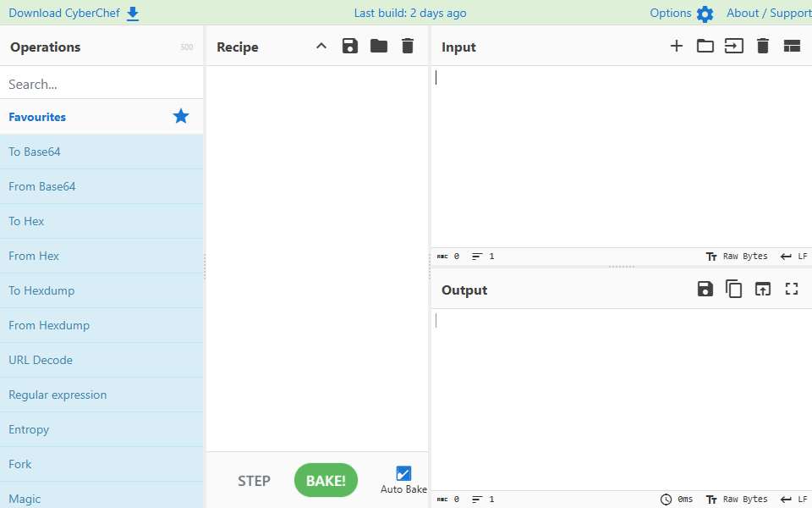This screenshot has width=812, height=508.
Task: Select the To Hexdump operation
Action: click(x=101, y=290)
